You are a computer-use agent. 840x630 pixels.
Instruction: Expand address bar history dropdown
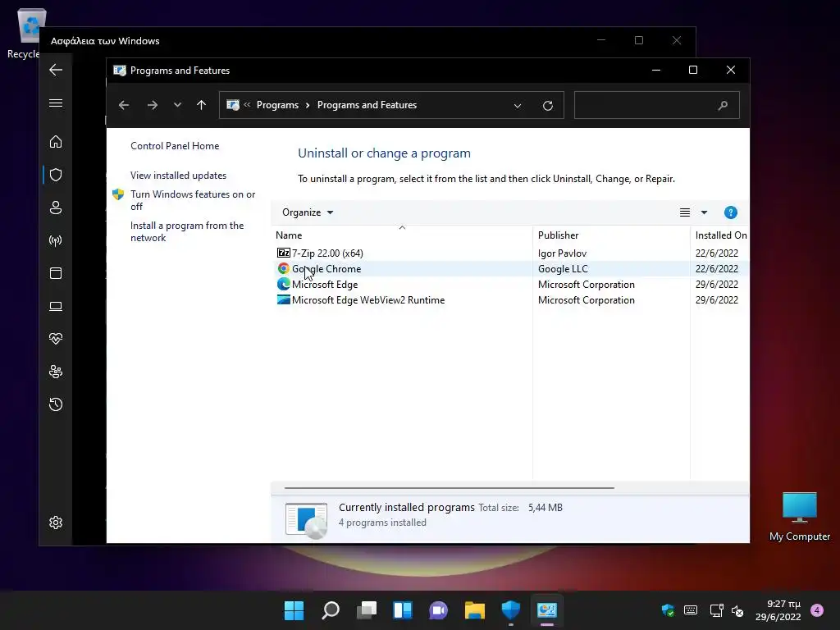coord(518,106)
